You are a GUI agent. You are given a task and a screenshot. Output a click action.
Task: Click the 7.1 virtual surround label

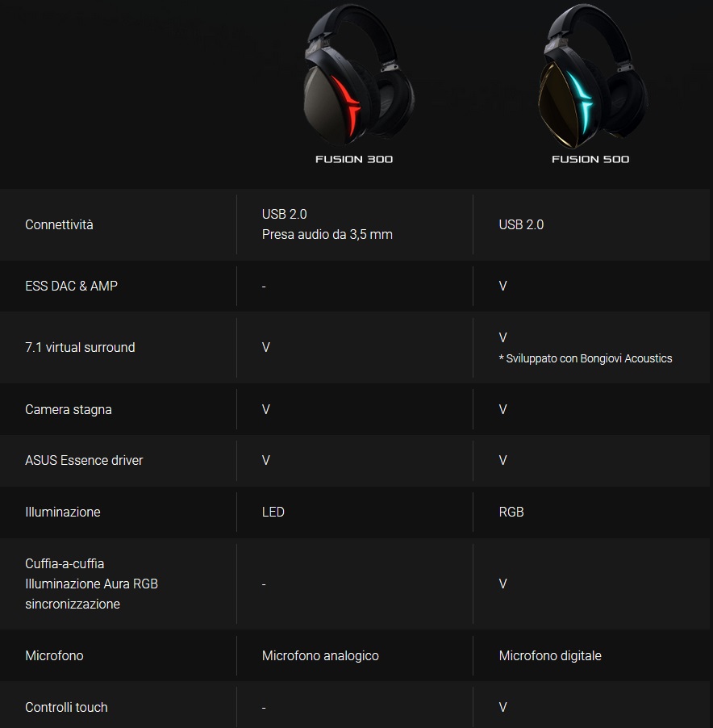(80, 347)
